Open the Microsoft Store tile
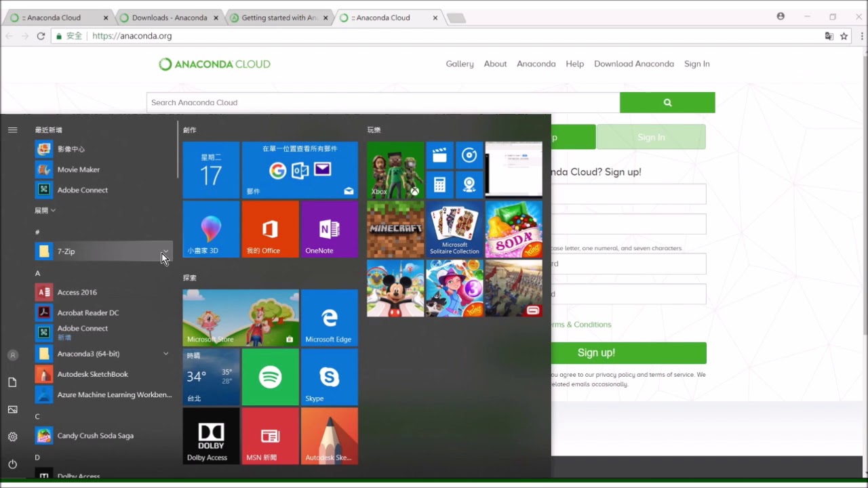 pos(241,318)
